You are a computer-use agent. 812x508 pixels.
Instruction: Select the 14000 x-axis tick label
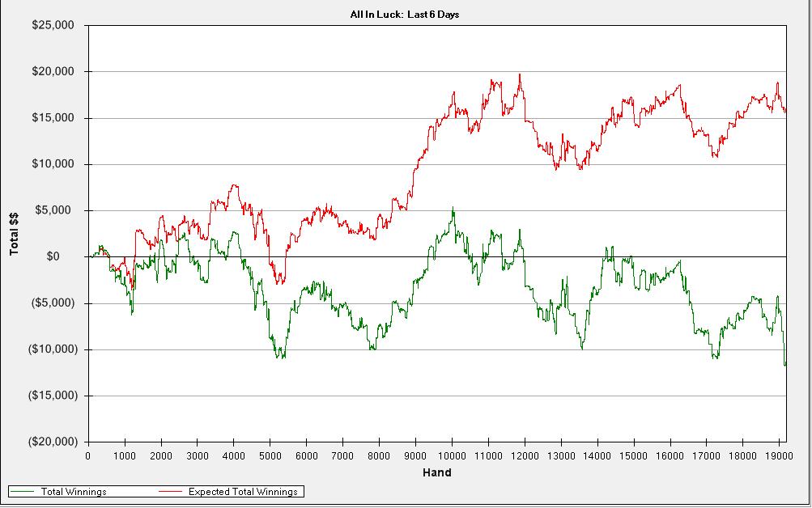pyautogui.click(x=597, y=455)
